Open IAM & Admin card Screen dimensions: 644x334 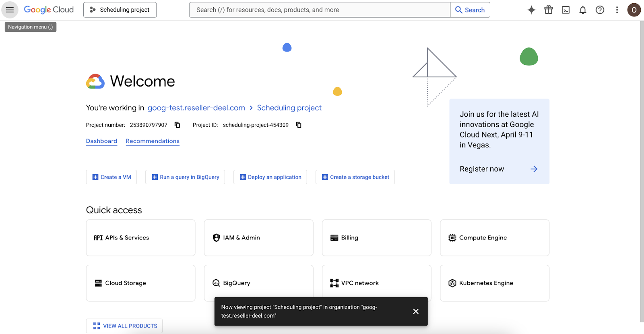(258, 238)
